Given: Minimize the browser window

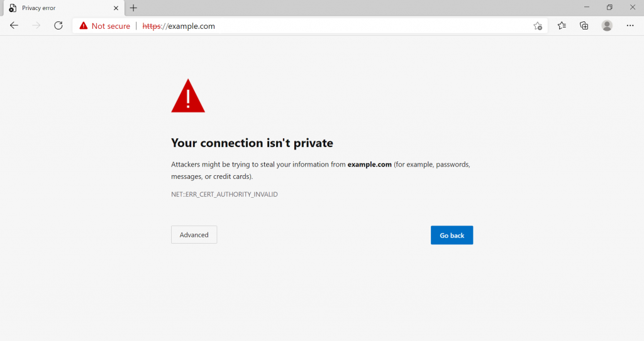Looking at the screenshot, I should point(586,8).
